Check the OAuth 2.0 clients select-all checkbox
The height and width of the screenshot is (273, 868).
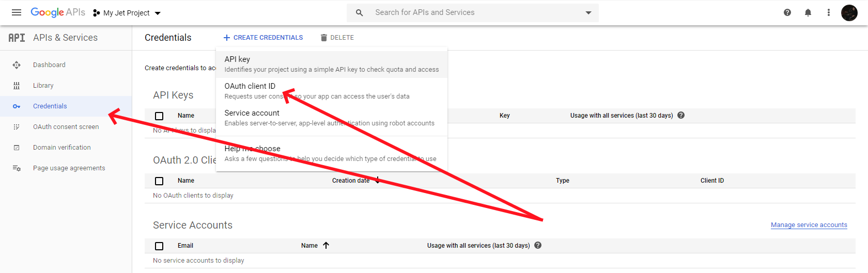click(159, 181)
